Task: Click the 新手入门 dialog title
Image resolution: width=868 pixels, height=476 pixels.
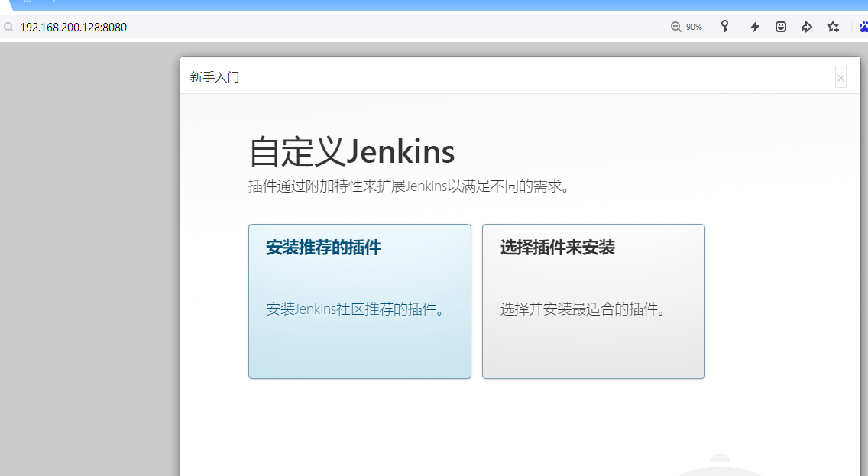Action: [215, 77]
